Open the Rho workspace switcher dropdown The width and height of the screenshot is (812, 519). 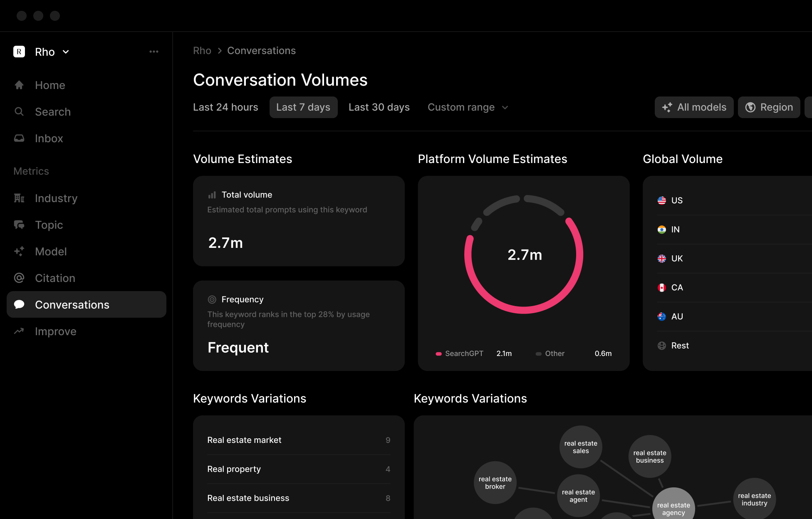[x=65, y=52]
